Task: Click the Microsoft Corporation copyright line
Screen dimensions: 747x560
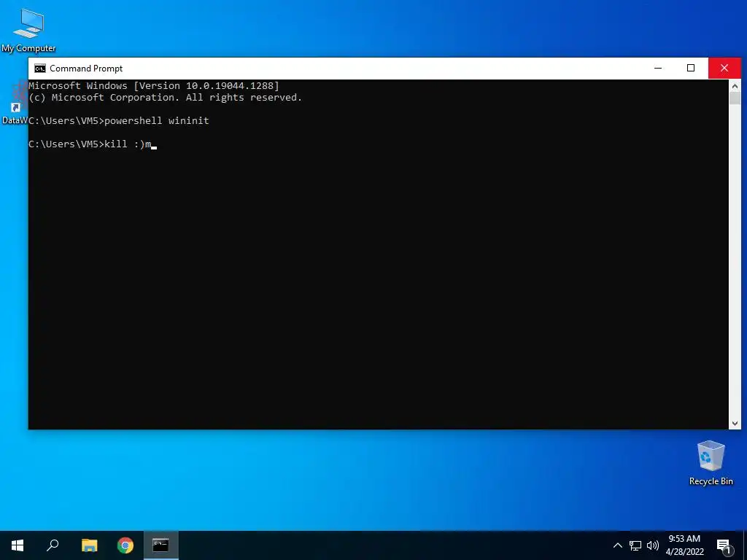Action: 166,98
